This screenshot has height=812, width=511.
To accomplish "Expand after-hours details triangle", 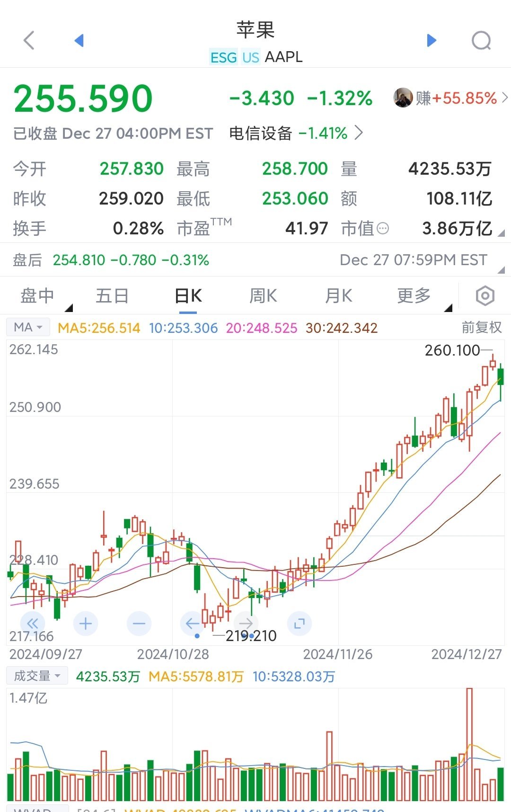I will (501, 270).
